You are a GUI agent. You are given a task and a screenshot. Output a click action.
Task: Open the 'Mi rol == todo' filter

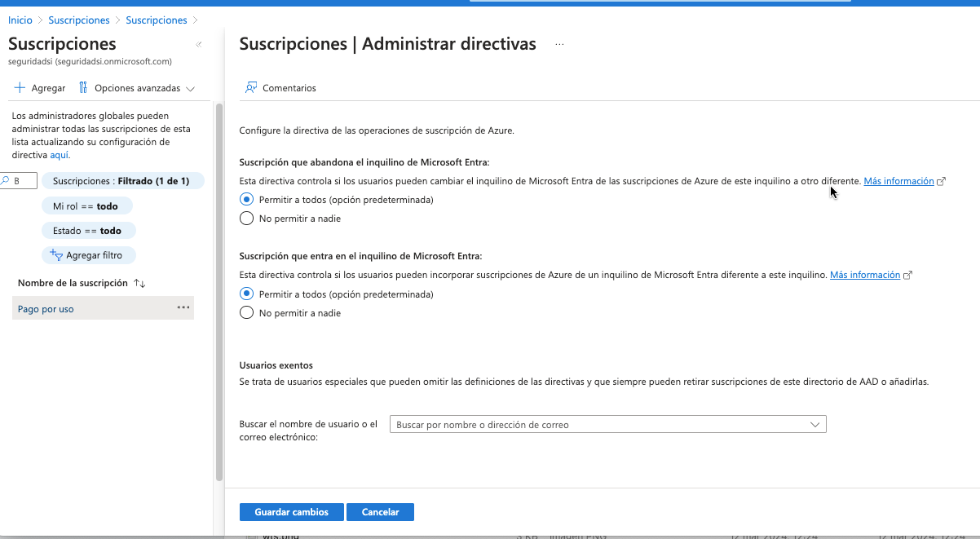pyautogui.click(x=86, y=206)
